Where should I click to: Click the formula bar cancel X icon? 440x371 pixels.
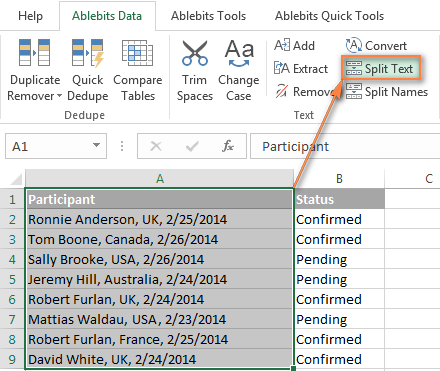coord(156,146)
